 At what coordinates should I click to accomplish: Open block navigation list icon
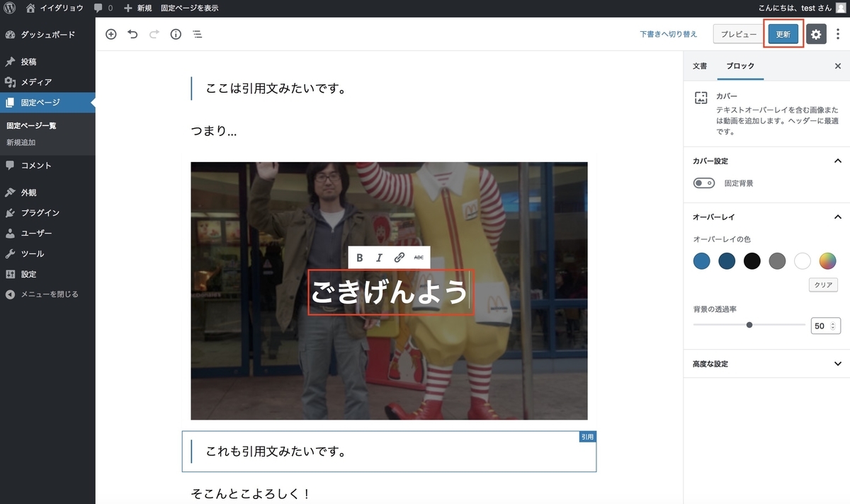[197, 34]
